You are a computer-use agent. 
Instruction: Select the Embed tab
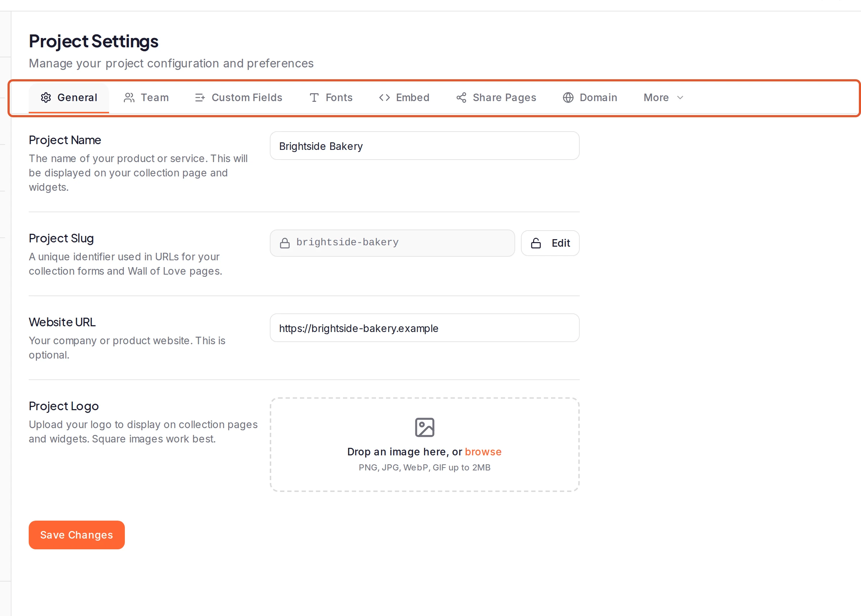click(x=404, y=98)
